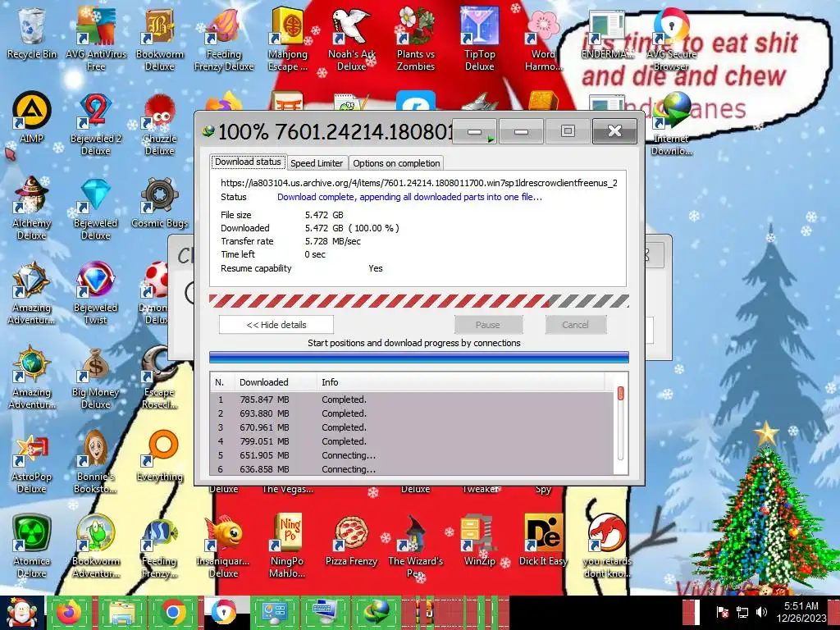Viewport: 840px width, 630px height.
Task: Click the blue connections progress bar
Action: pyautogui.click(x=419, y=358)
